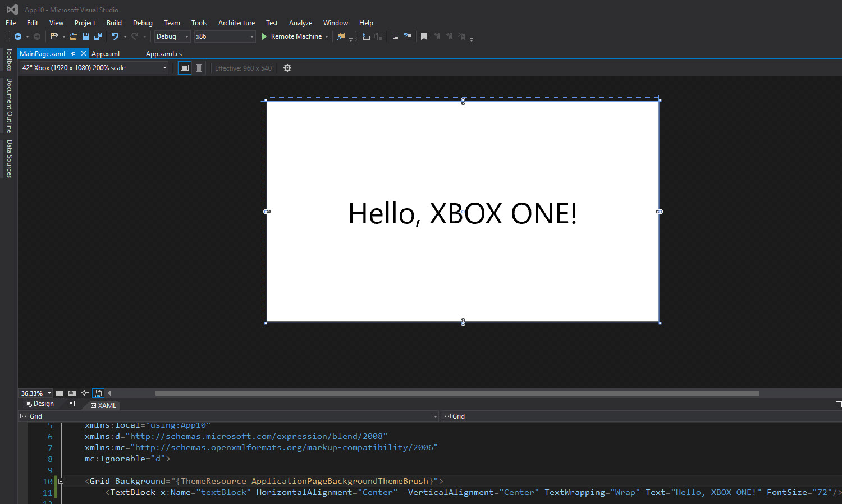Open the Project menu
The height and width of the screenshot is (504, 842).
(85, 23)
